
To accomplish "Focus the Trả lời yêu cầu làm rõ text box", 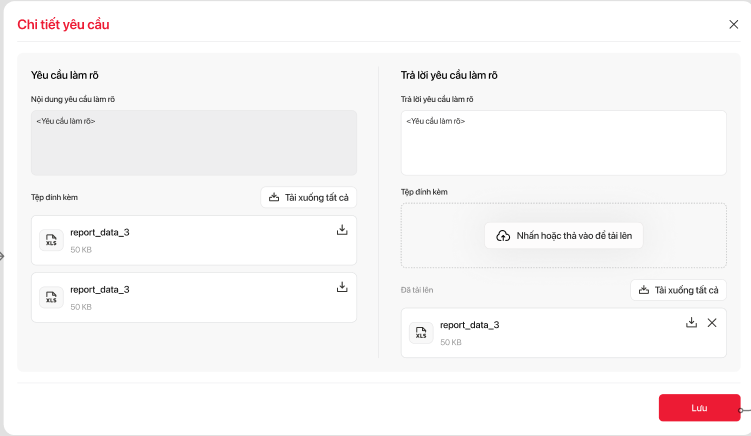I will coord(563,143).
